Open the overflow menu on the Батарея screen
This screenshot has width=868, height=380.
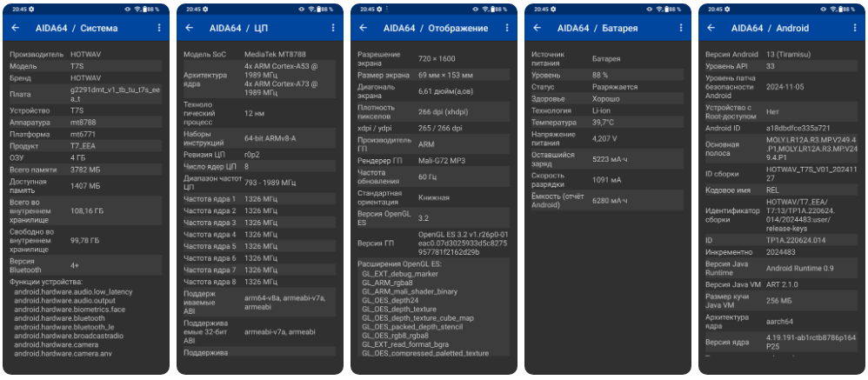[681, 28]
